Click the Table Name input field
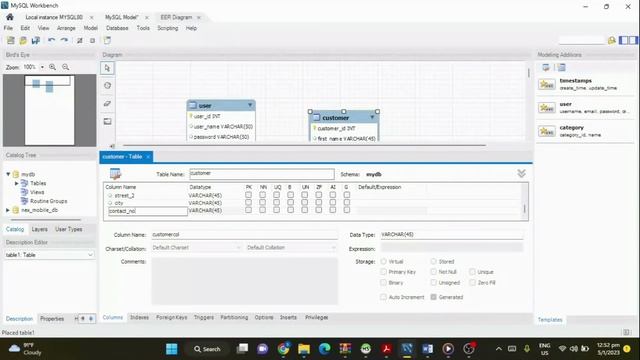This screenshot has width=640, height=360. point(262,174)
